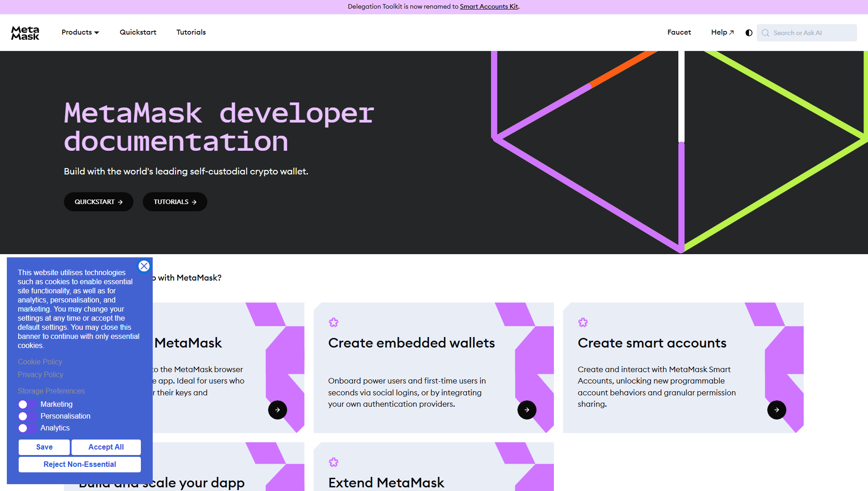Open the arrow on Create embedded wallets card

coord(527,410)
